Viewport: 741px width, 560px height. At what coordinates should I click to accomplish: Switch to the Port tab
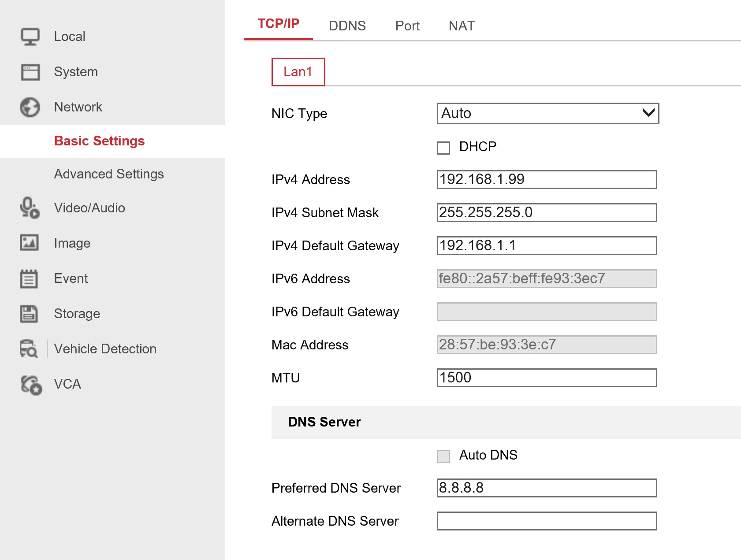point(407,26)
